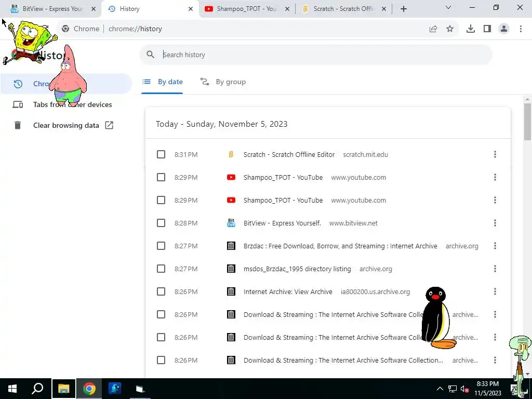Screen dimensions: 532x399
Task: Open Windows taskbar search
Action: click(x=37, y=389)
